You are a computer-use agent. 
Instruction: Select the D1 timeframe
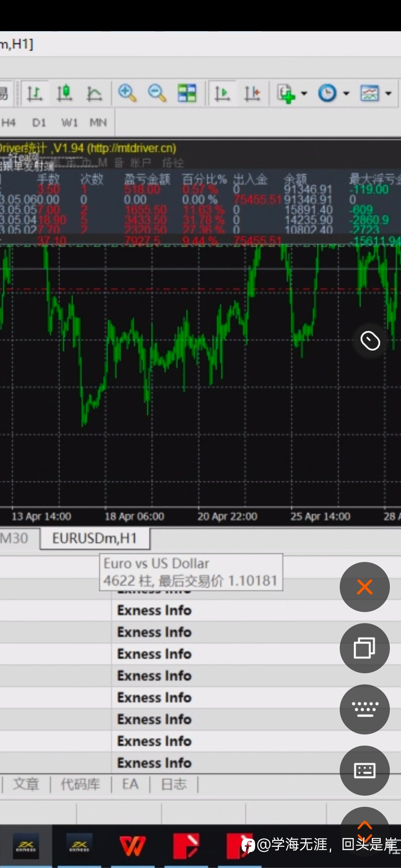(39, 123)
